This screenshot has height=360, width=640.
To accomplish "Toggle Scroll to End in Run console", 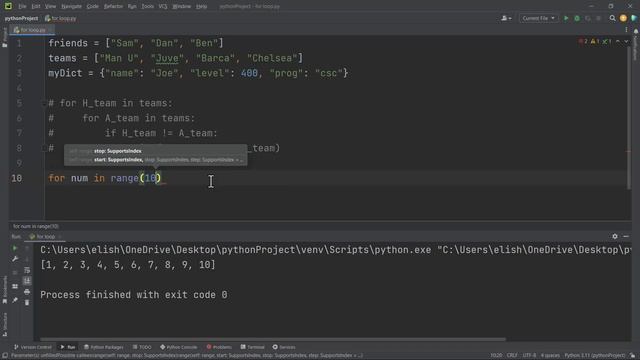I will [27, 281].
